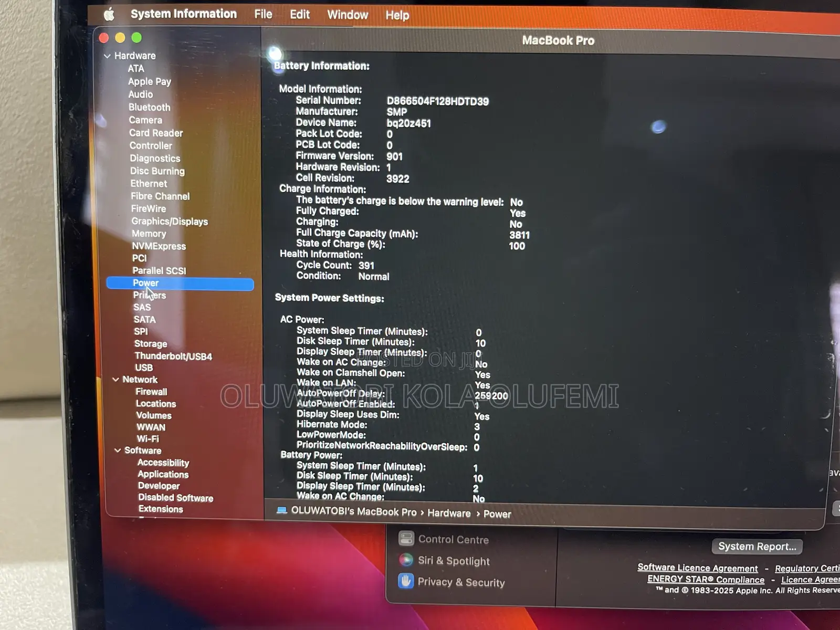This screenshot has width=840, height=630.
Task: Select WWAN under Network
Action: (151, 427)
